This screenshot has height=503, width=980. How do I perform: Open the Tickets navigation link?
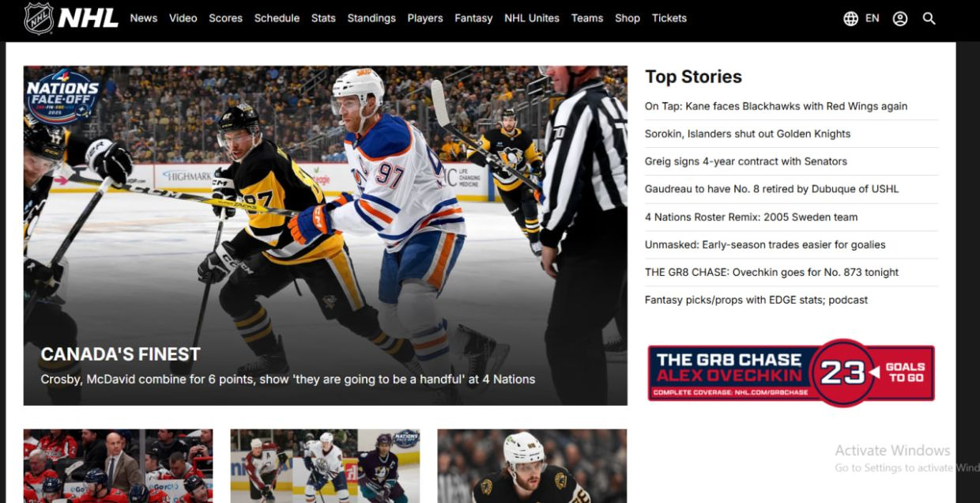point(669,18)
